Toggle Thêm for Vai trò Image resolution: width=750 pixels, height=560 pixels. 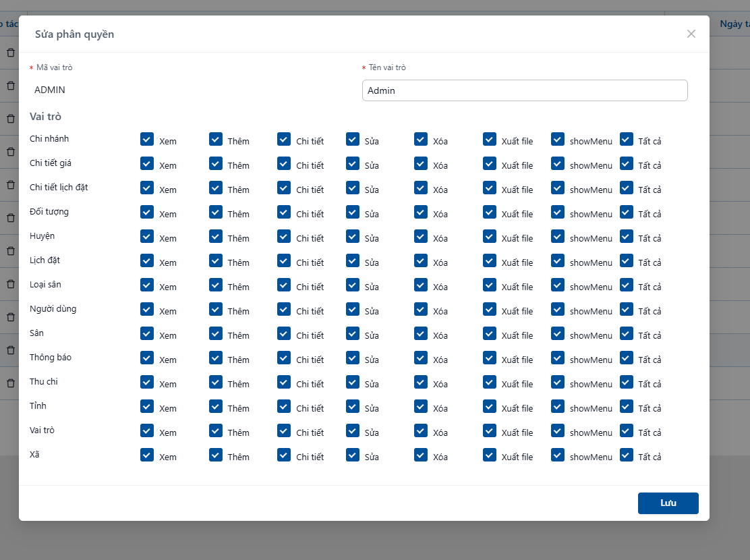click(x=216, y=430)
